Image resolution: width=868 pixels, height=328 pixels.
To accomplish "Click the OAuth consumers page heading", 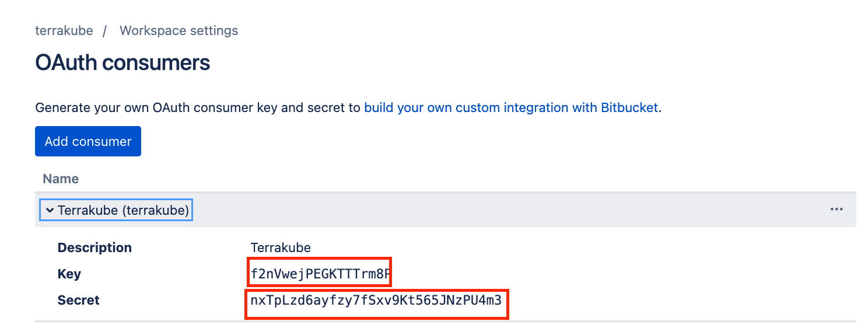I will coord(123,62).
